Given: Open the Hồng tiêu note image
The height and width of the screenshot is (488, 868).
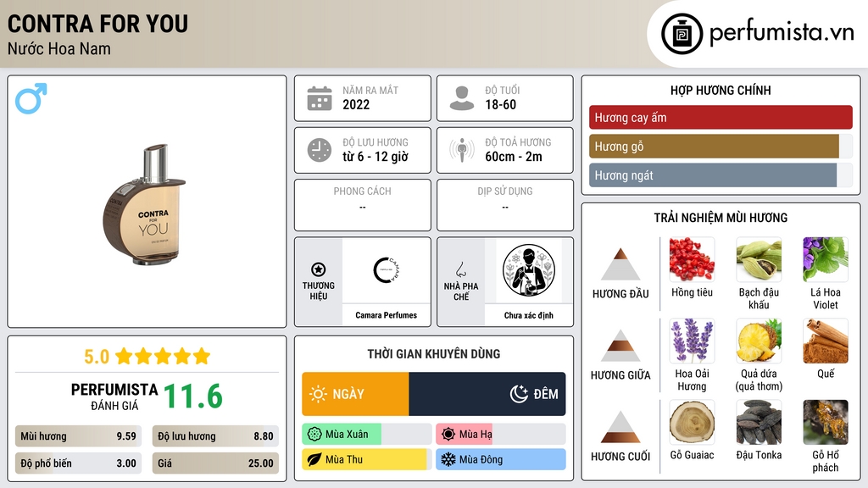Looking at the screenshot, I should coord(692,259).
